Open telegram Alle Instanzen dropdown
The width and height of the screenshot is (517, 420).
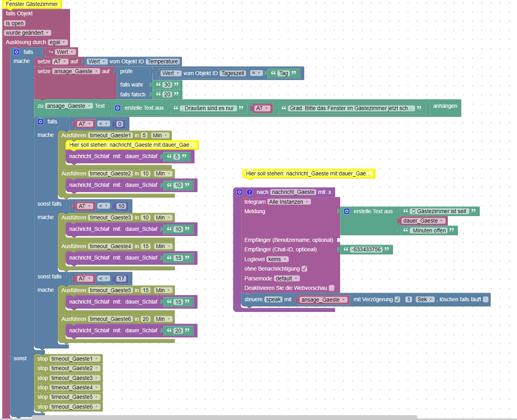click(x=289, y=202)
